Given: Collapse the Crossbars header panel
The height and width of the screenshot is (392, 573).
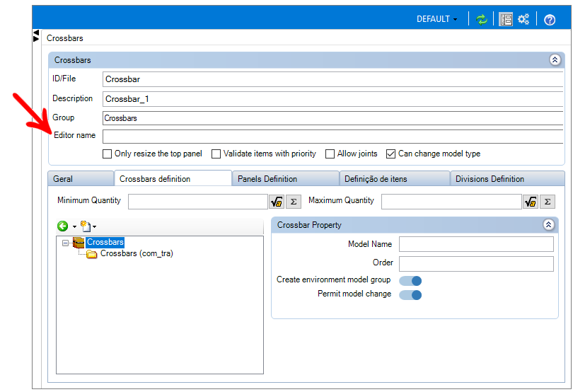Looking at the screenshot, I should pos(555,59).
